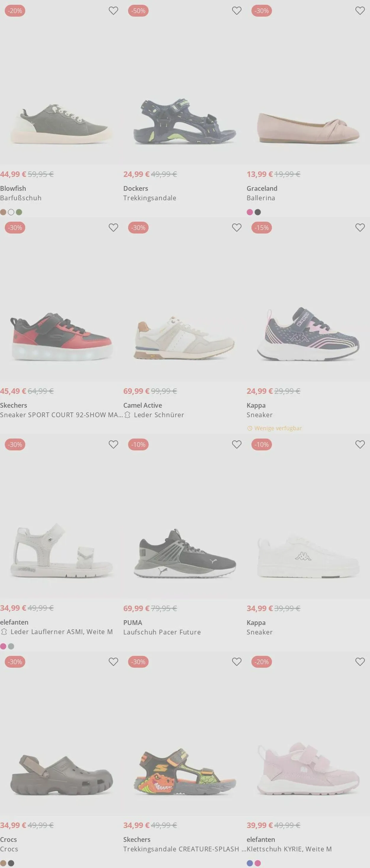This screenshot has height=868, width=370.
Task: Wishlist the navy Kappa sneaker
Action: (360, 228)
